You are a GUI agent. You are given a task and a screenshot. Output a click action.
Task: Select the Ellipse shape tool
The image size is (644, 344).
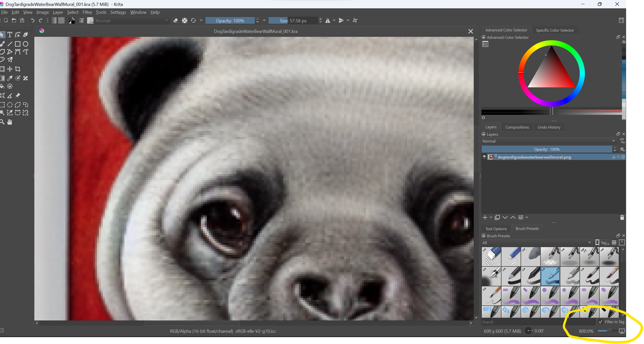[x=26, y=44]
